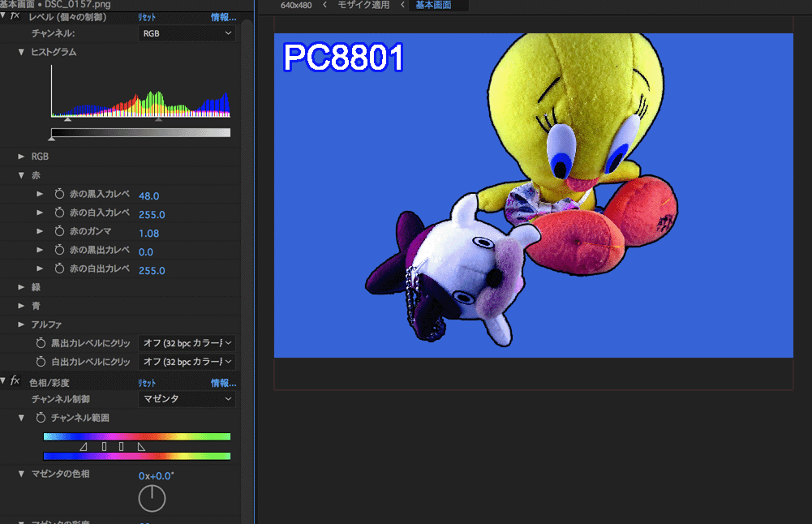Image resolution: width=812 pixels, height=524 pixels.
Task: Click left triangle channel range marker
Action: click(84, 446)
